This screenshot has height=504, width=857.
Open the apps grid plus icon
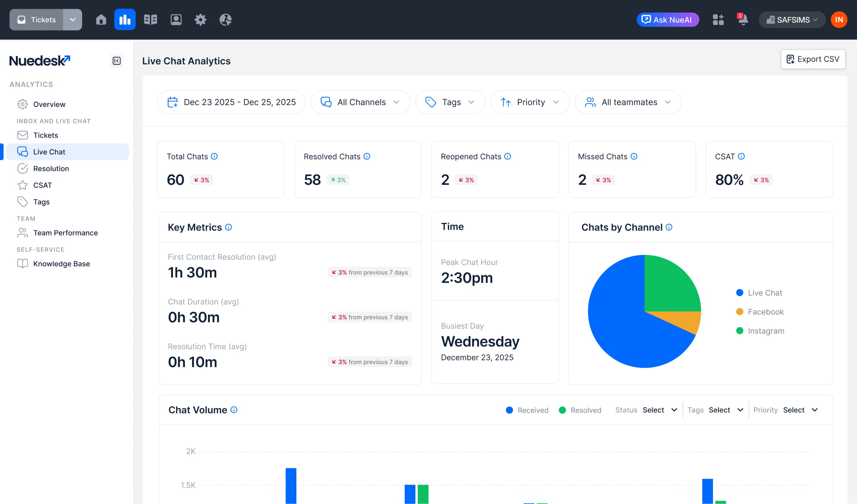point(718,19)
